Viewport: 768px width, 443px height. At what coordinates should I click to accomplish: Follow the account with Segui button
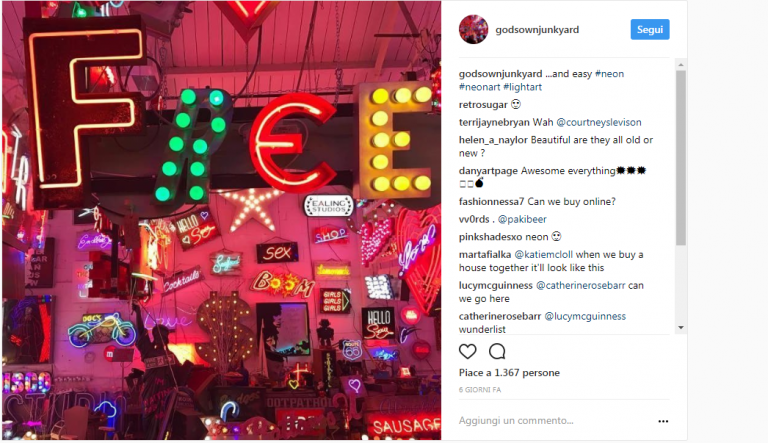coord(649,29)
